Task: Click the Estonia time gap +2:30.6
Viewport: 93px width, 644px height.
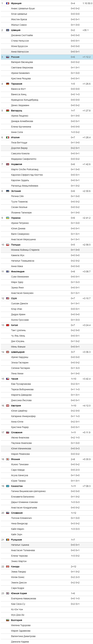Action: [87, 191]
